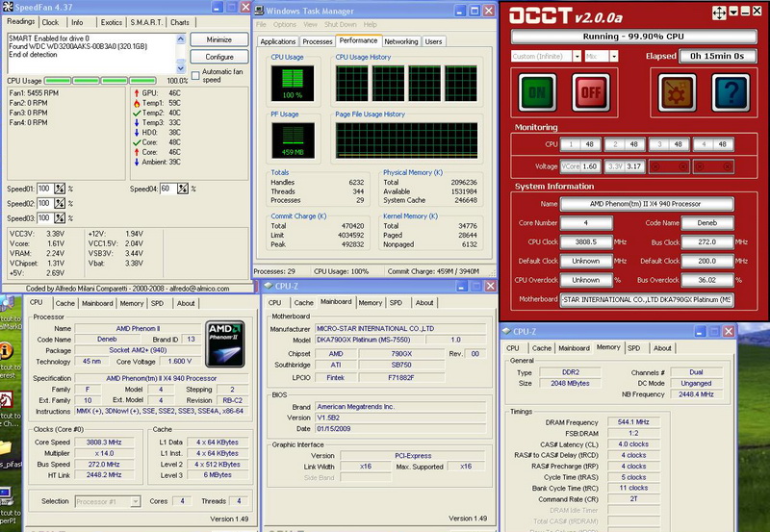Open the Charts tab in SpeedFan

[180, 22]
